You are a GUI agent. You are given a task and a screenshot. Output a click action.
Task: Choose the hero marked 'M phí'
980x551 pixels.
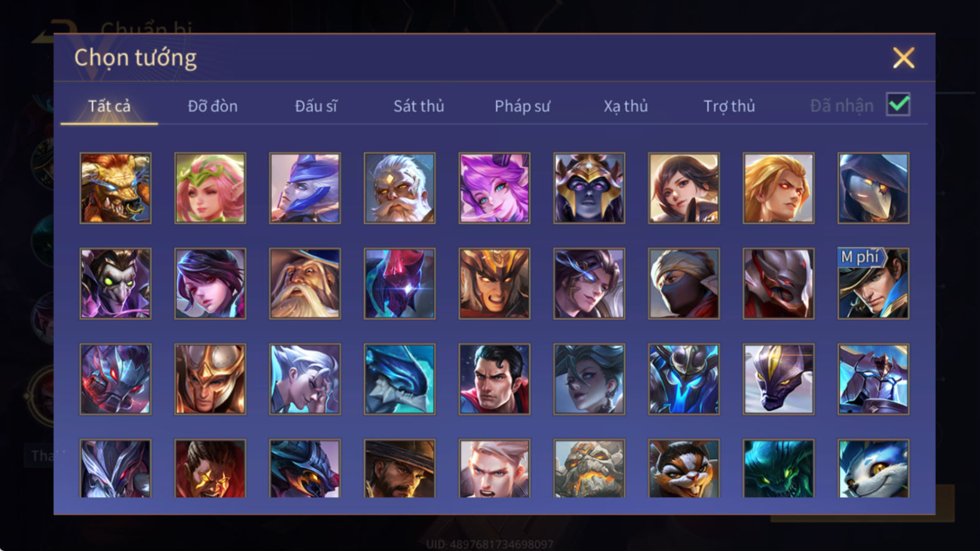[x=873, y=284]
